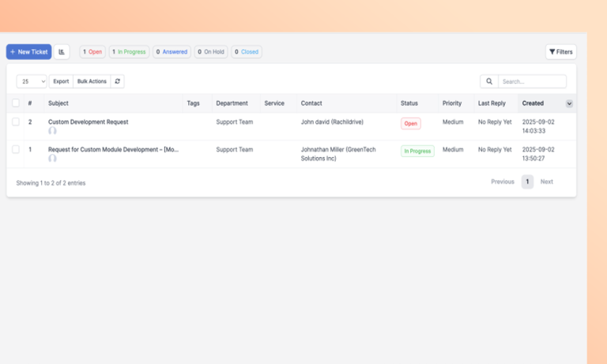Open contact Johnathan Miller (GreenTech Solutions Inc)
Image resolution: width=607 pixels, height=364 pixels.
point(338,154)
